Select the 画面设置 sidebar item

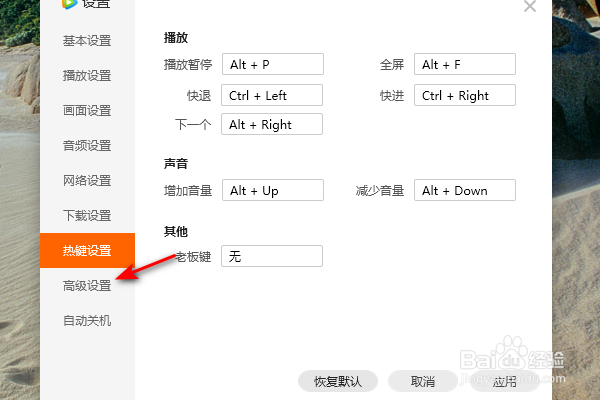tap(87, 111)
